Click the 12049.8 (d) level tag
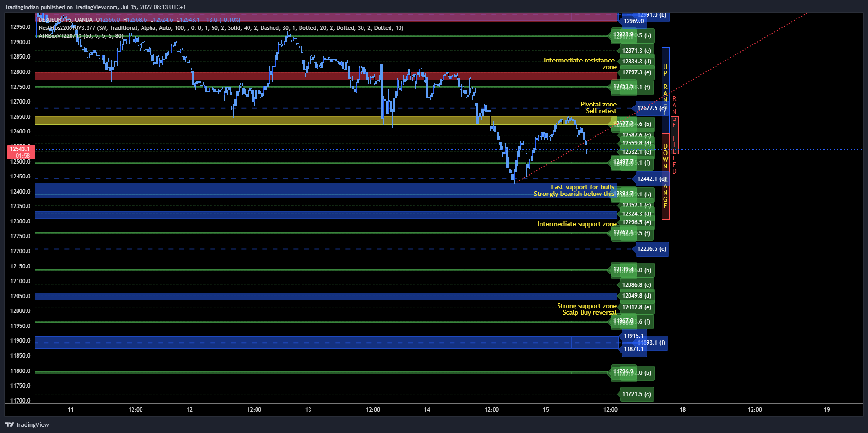Viewport: 868px width, 433px height. click(637, 296)
